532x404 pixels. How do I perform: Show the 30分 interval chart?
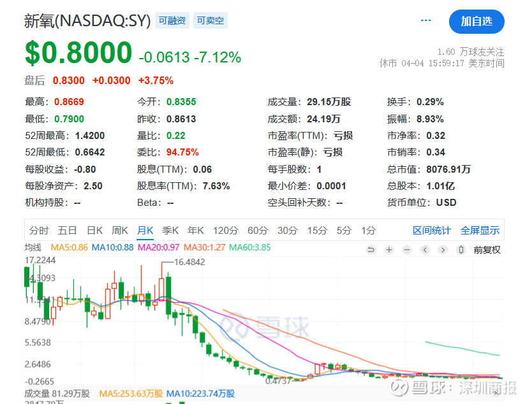(x=288, y=231)
